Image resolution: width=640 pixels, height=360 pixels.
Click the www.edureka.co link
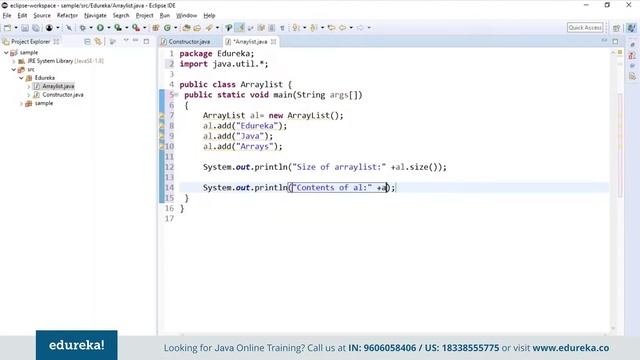click(571, 348)
